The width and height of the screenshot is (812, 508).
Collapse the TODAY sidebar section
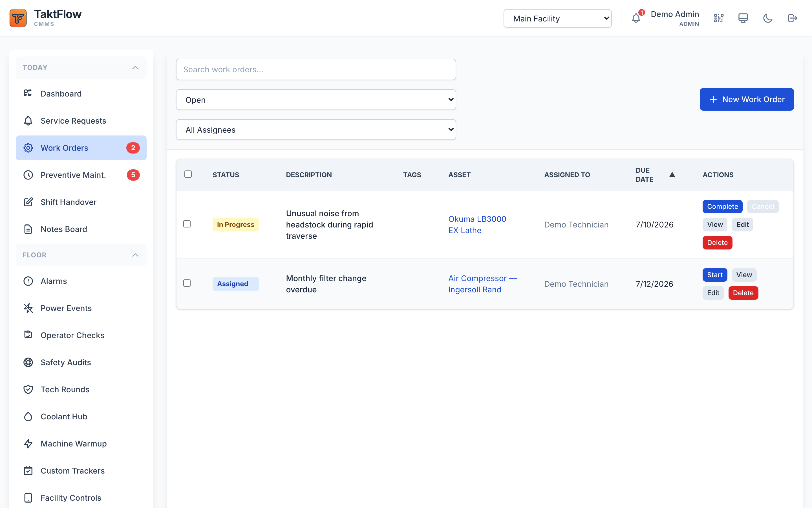point(81,67)
